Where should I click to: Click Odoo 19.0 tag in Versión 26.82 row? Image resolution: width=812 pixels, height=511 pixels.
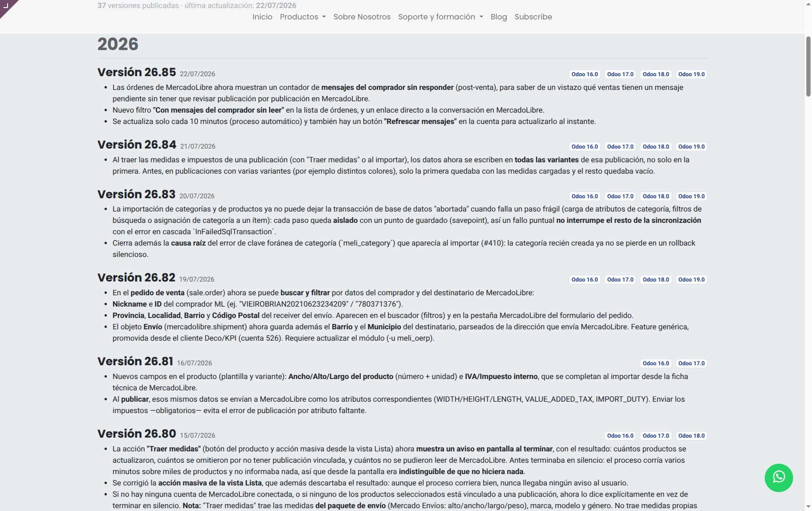(691, 280)
